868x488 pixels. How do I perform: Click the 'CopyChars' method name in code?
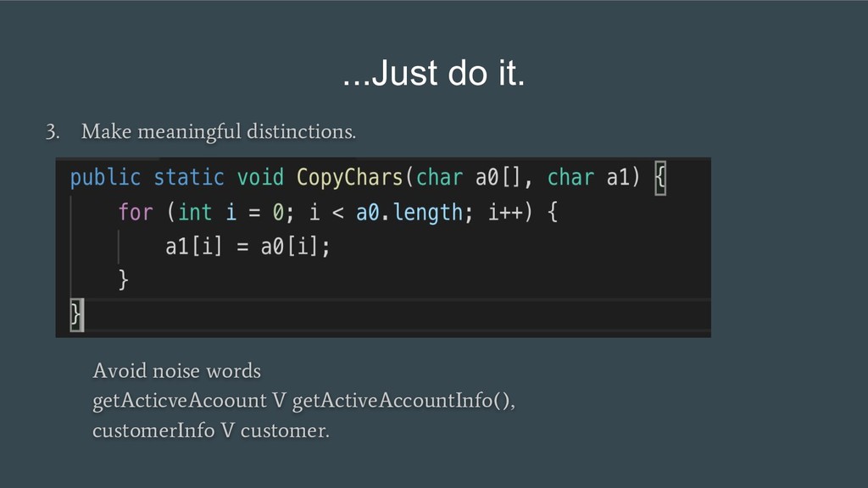tap(350, 178)
